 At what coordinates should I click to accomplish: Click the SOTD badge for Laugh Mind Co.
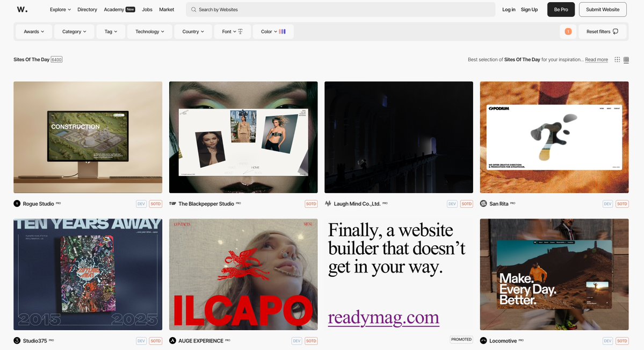tap(466, 204)
